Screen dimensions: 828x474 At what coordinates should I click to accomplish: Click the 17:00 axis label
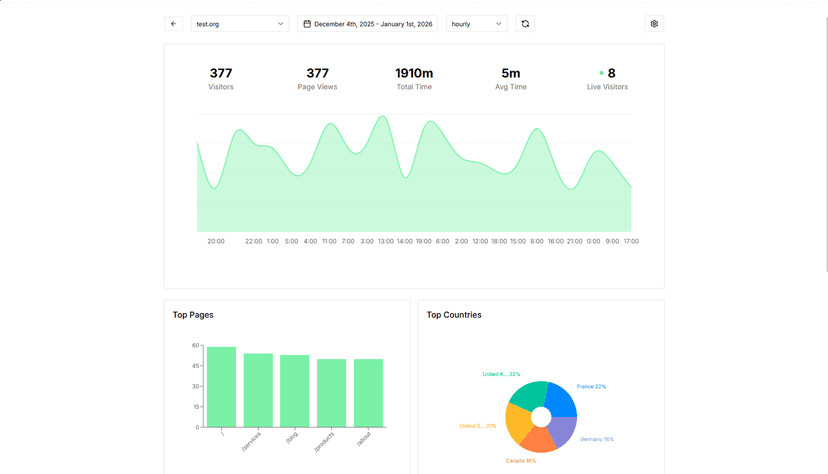631,241
